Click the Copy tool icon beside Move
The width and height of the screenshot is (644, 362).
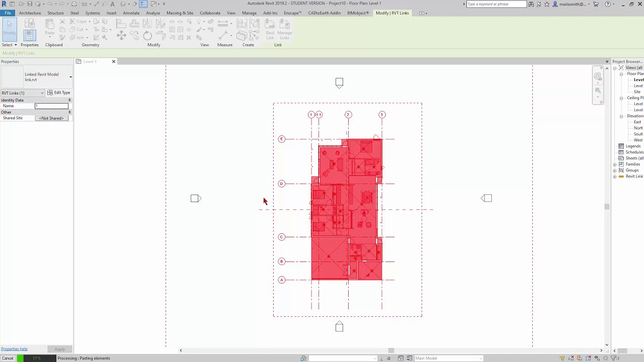134,35
